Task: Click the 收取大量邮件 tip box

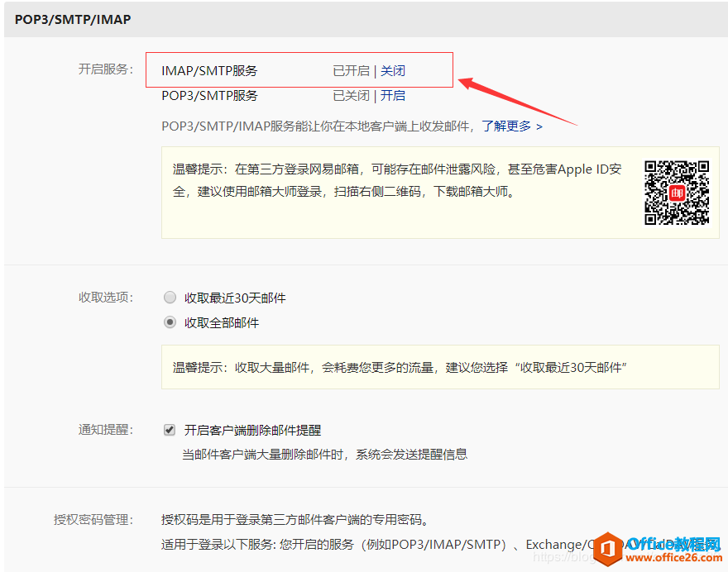Action: 439,367
